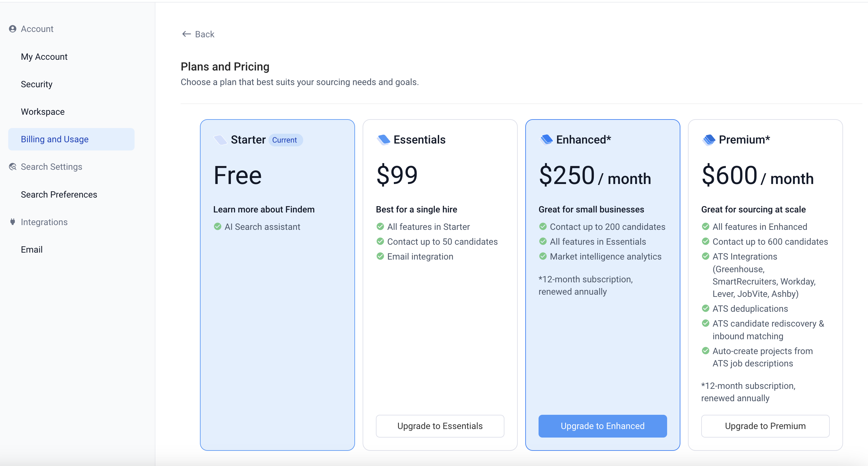This screenshot has height=466, width=868.
Task: Click the $250 / month price text
Action: click(x=595, y=175)
